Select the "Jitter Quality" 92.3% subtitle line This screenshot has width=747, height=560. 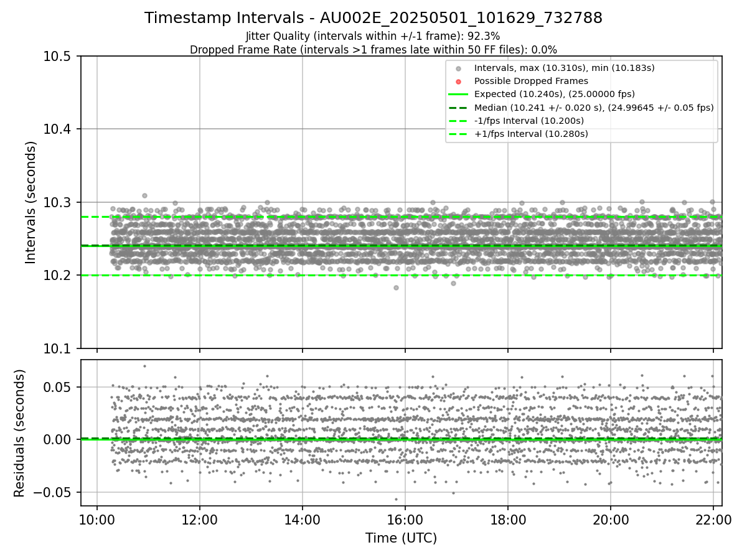[x=374, y=37]
